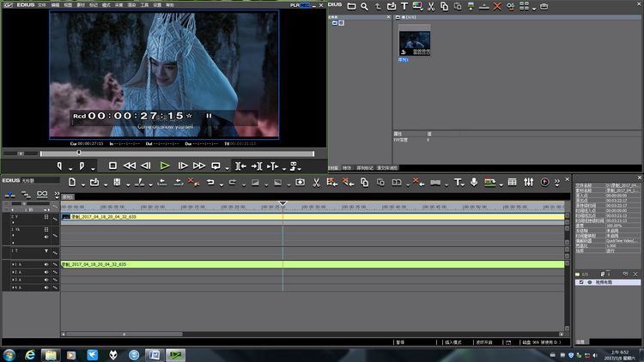This screenshot has height=362, width=644.
Task: Open the first menu after the EDIUS logo
Action: coord(42,5)
